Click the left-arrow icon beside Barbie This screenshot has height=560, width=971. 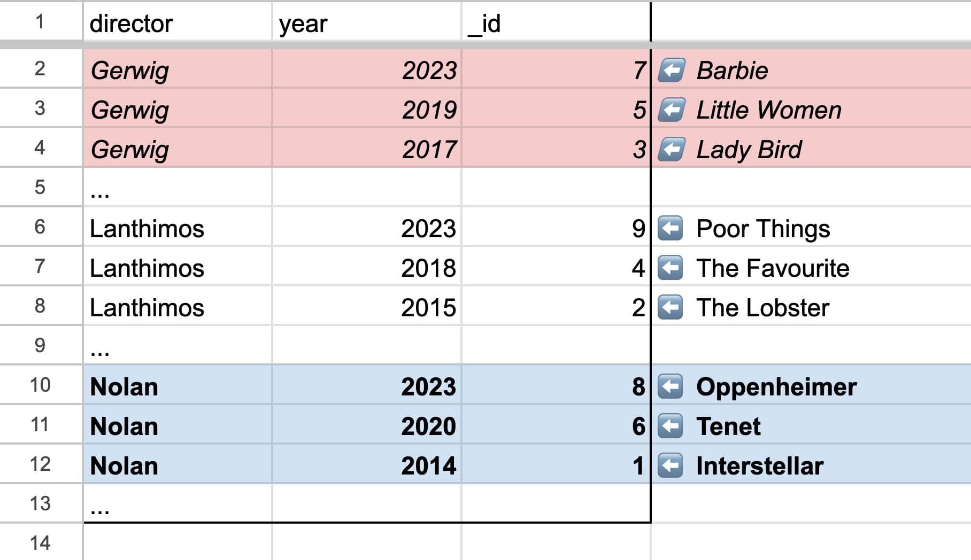671,70
